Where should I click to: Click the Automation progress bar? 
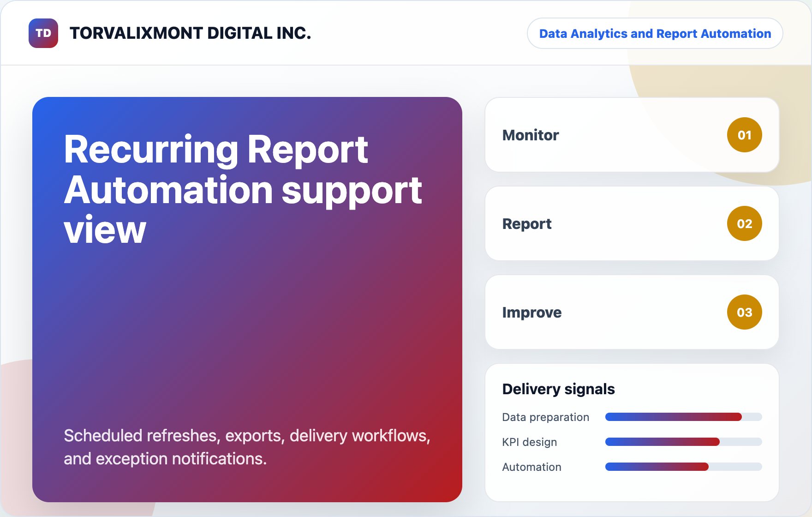[683, 467]
